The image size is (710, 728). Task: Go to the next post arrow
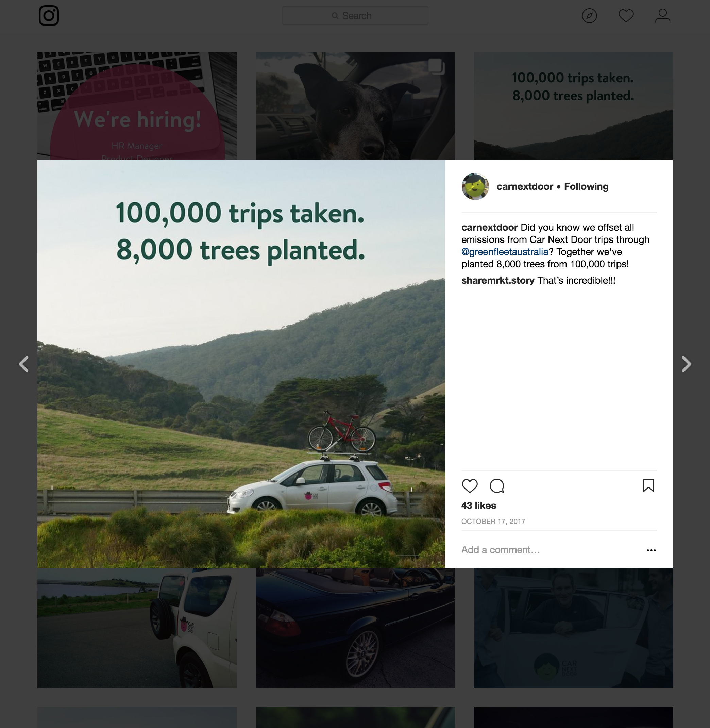(x=686, y=364)
